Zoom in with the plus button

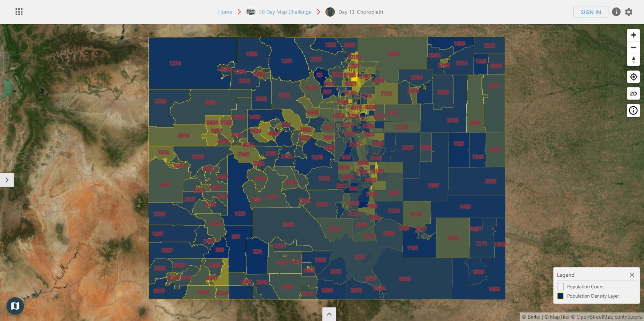click(x=633, y=35)
